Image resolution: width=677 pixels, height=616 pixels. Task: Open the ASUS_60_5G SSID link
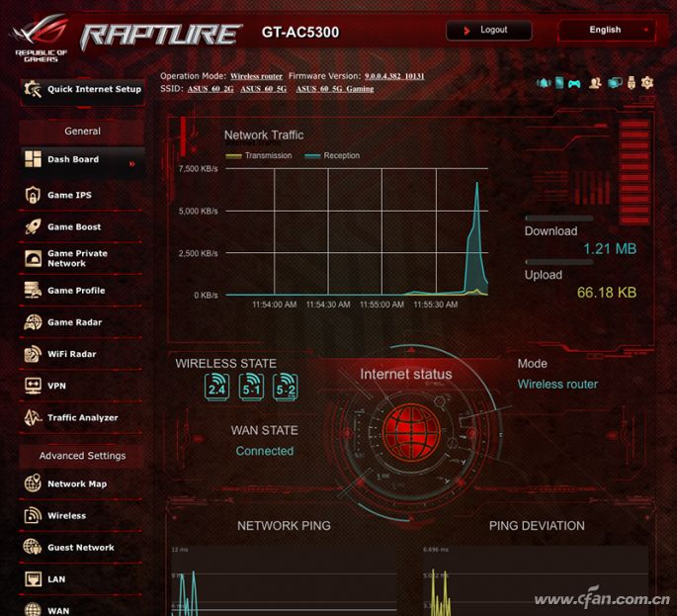pyautogui.click(x=263, y=89)
